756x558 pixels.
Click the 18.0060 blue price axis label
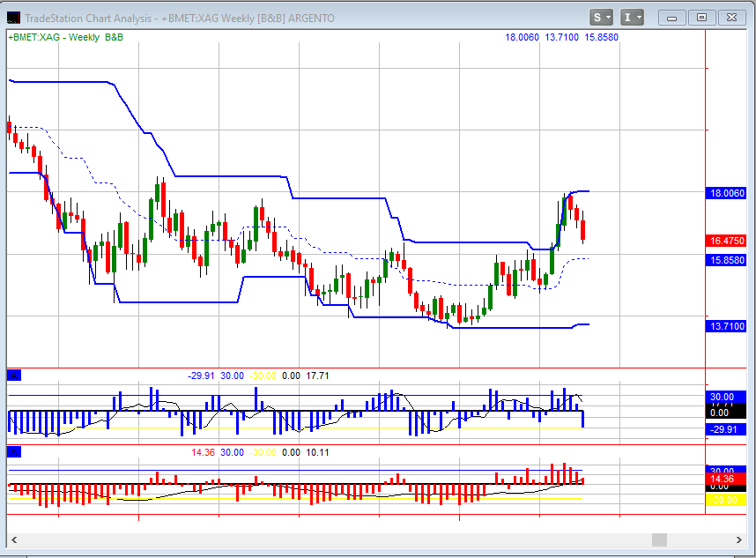pyautogui.click(x=726, y=193)
